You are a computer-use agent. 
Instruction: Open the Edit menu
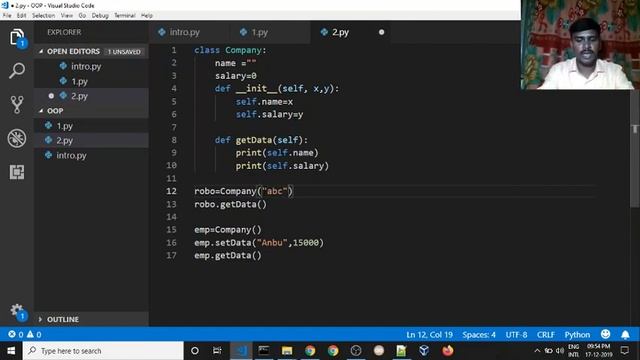pos(21,16)
